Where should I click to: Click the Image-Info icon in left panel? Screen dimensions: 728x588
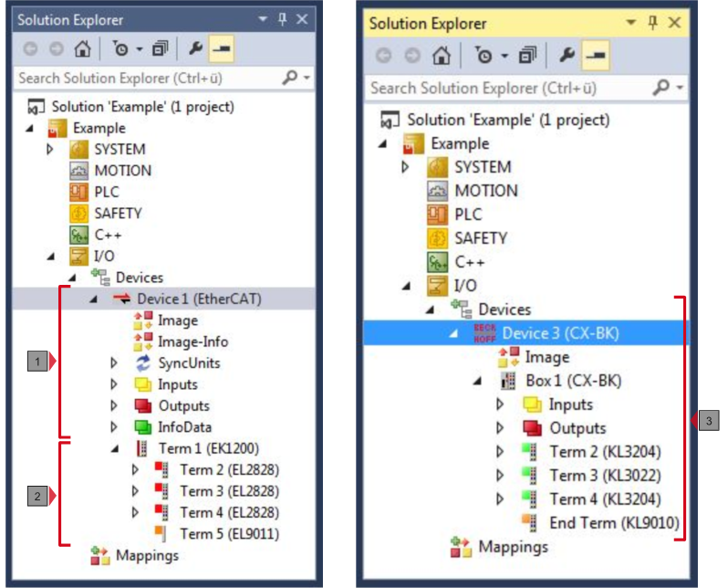pyautogui.click(x=143, y=342)
